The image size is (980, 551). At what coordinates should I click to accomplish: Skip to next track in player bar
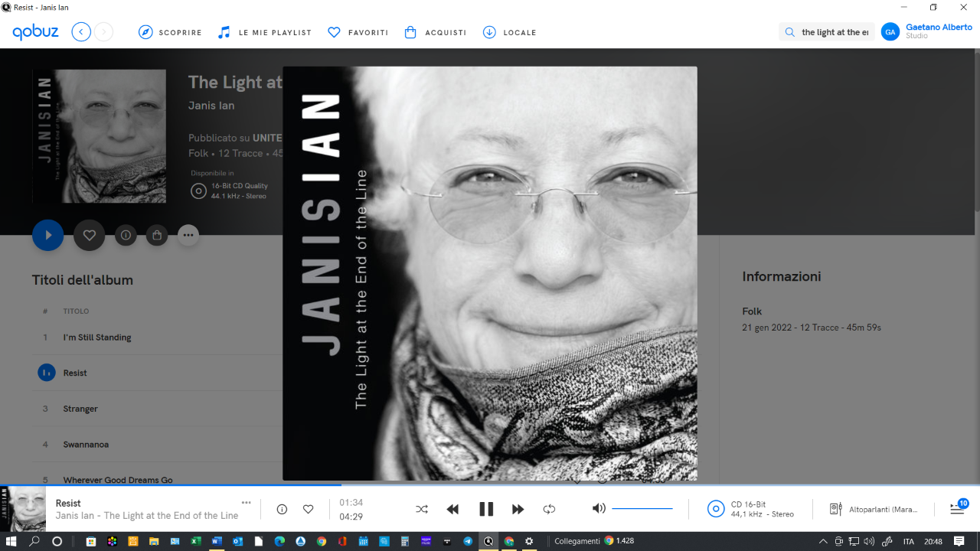point(518,509)
